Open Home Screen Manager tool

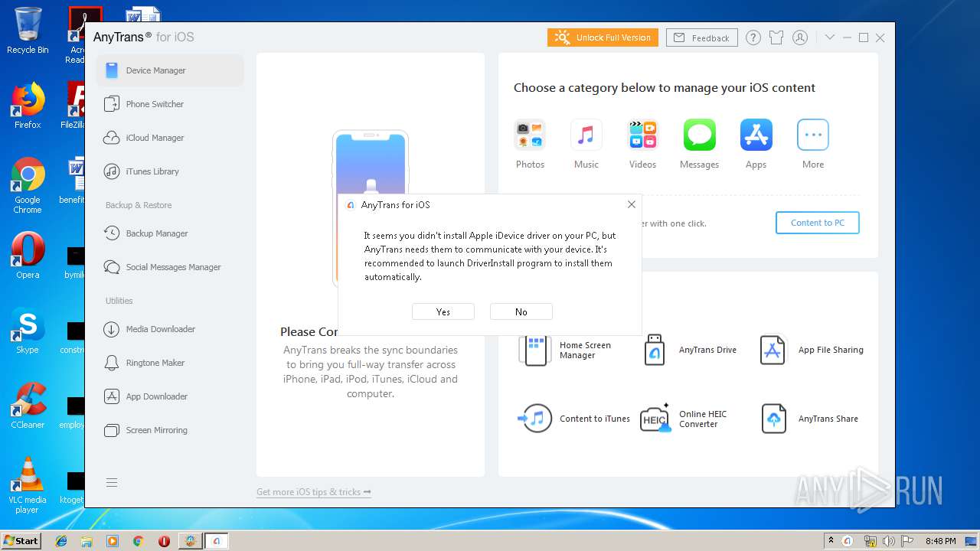565,350
